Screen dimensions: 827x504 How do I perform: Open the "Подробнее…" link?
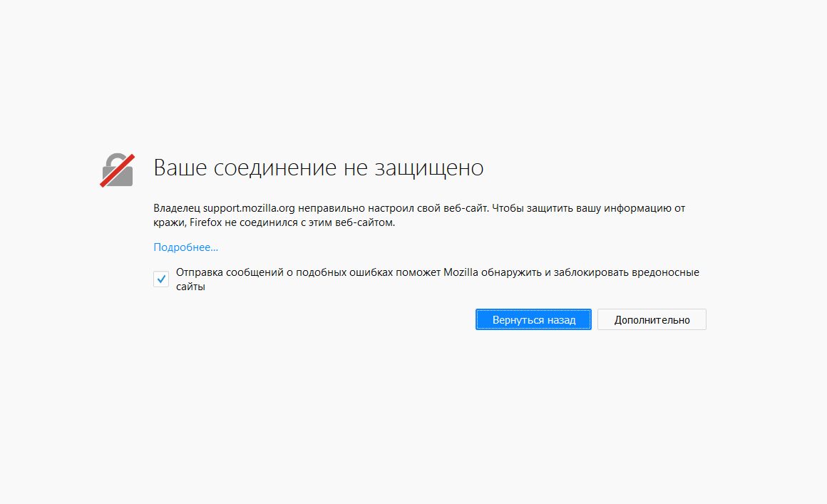[185, 247]
